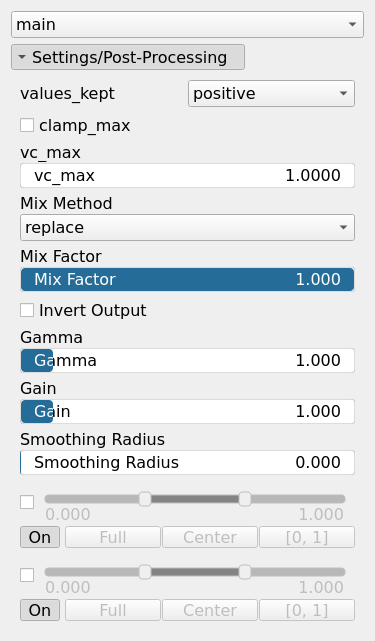Enable the first range slider checkbox

(27, 502)
